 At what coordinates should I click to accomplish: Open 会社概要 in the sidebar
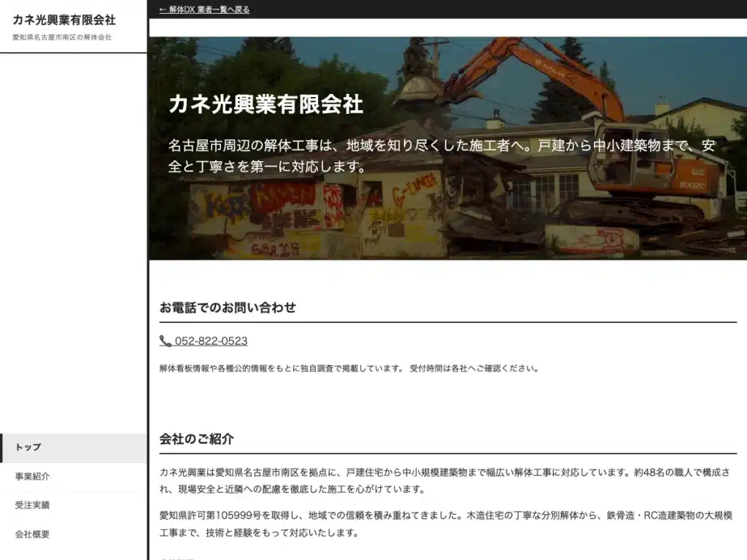point(74,534)
